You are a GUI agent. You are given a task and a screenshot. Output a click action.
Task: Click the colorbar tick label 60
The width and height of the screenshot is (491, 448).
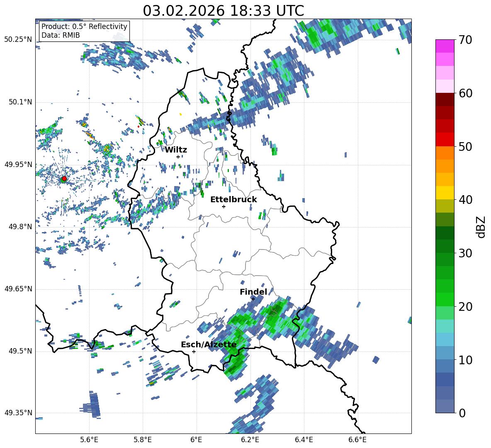pyautogui.click(x=465, y=93)
